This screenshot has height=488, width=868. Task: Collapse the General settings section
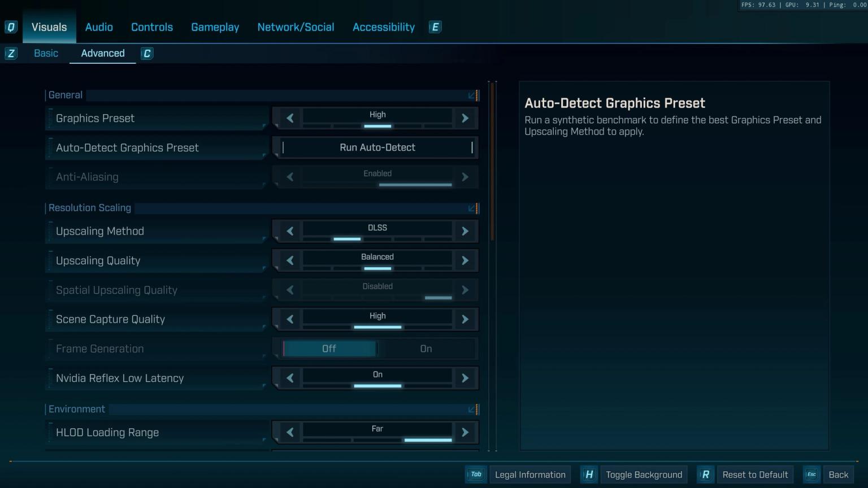472,95
